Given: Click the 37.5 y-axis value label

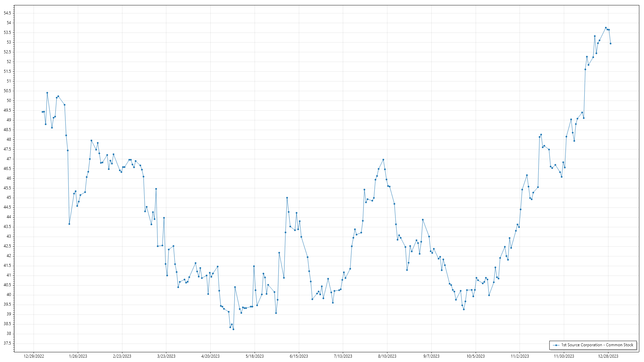Looking at the screenshot, I should (x=7, y=343).
